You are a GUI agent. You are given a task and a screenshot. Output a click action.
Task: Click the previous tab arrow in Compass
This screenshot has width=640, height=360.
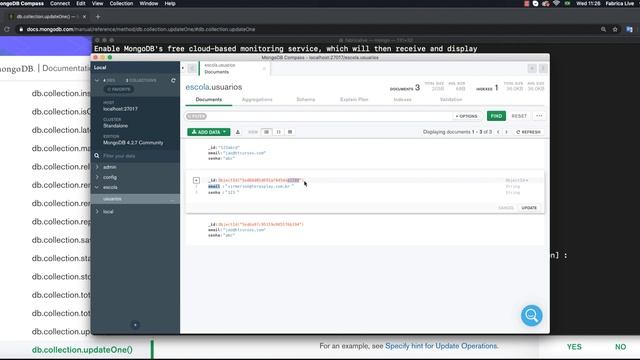pos(191,69)
